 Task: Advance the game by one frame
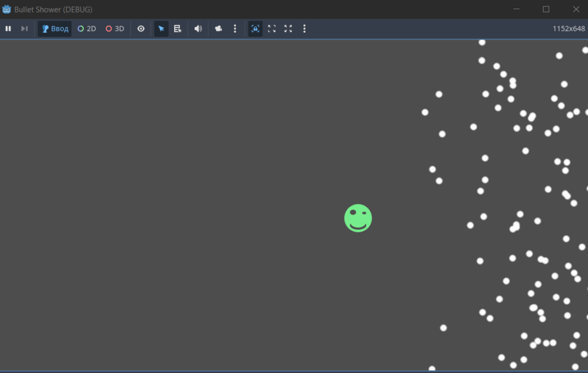click(24, 29)
